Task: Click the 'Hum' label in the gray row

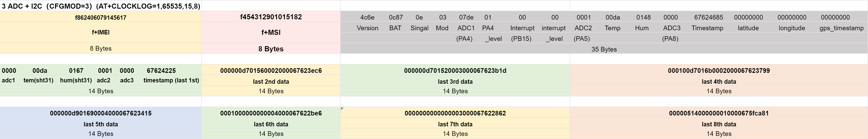Action: click(642, 28)
